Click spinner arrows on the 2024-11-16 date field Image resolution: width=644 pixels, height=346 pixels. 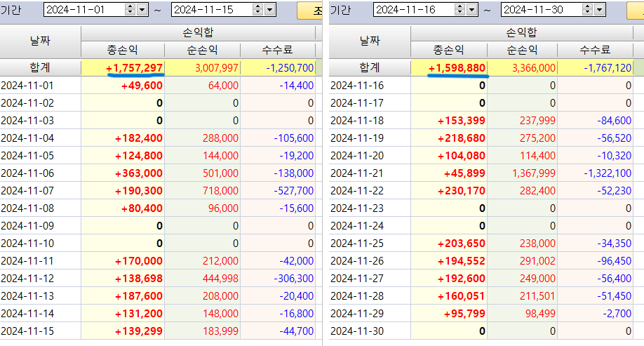[460, 9]
